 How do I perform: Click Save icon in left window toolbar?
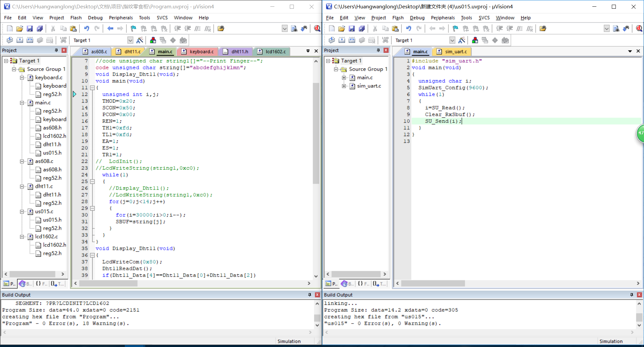(30, 28)
